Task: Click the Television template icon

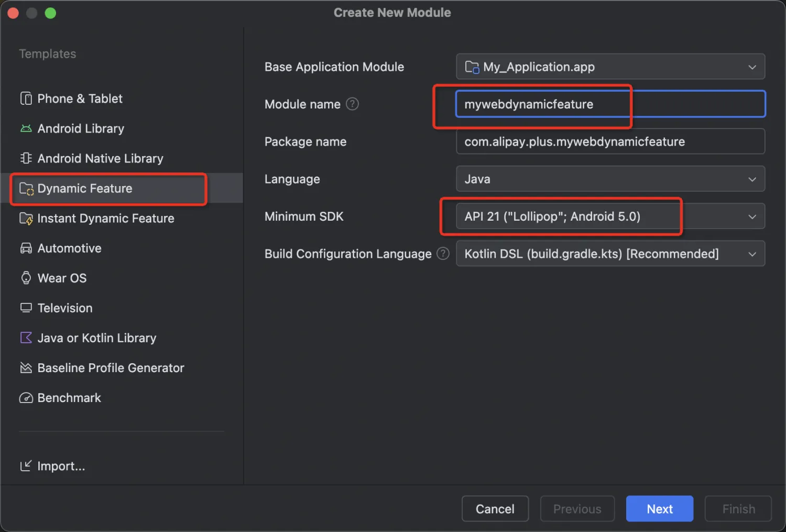Action: click(x=26, y=308)
